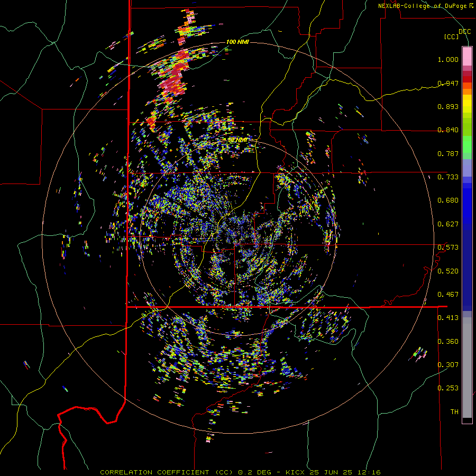
Task: Pick the red color bar segment near 0.947
Action: pyautogui.click(x=467, y=79)
